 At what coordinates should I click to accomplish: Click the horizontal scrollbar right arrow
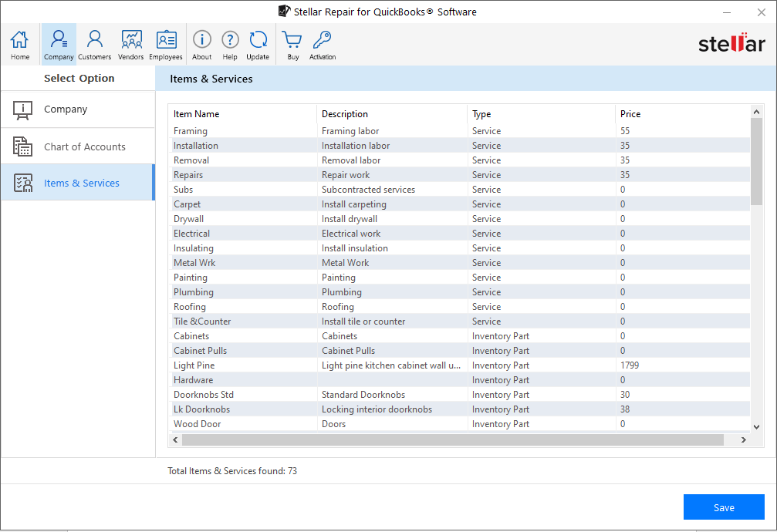click(x=743, y=440)
